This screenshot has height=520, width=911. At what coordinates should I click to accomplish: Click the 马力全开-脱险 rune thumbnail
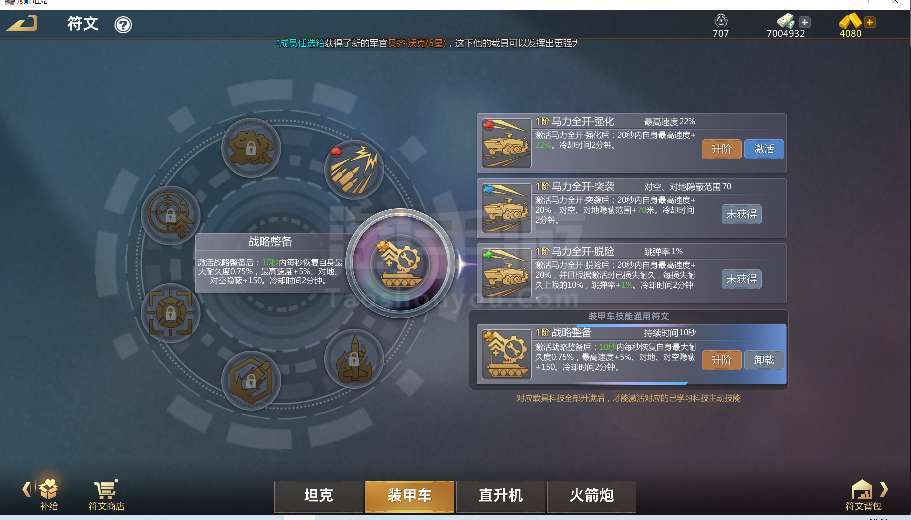tap(507, 273)
